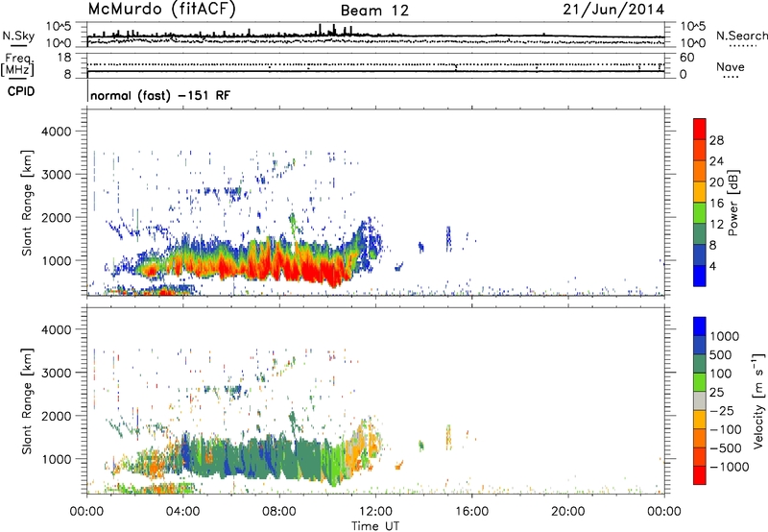Click the 'N.Search' legend label
Viewport: 768px width, 532px height.
pos(741,36)
